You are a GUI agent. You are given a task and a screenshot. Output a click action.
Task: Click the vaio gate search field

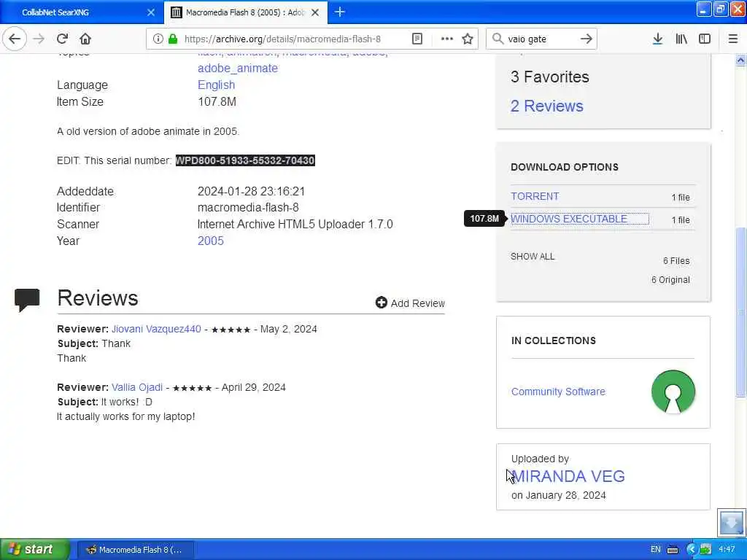point(541,39)
